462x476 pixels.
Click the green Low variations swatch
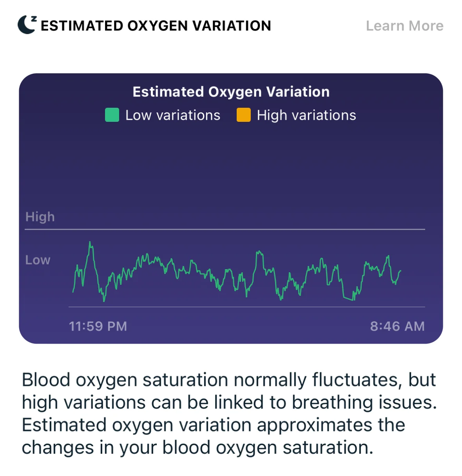pos(112,115)
